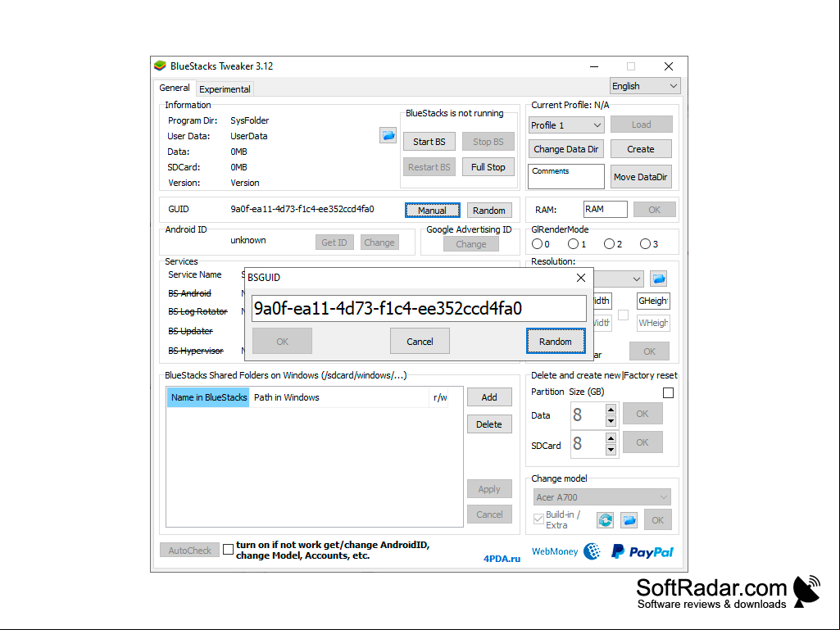840x630 pixels.
Task: Click Random in the BSGUID dialog
Action: pyautogui.click(x=556, y=342)
